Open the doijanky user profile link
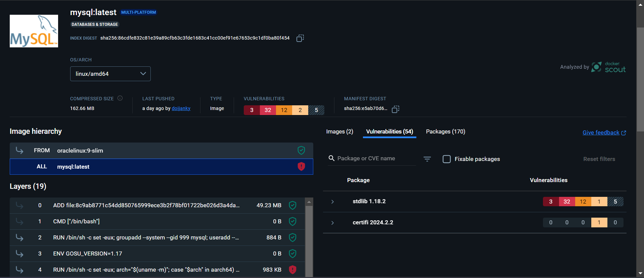Screen dimensions: 644x278 [x=181, y=108]
